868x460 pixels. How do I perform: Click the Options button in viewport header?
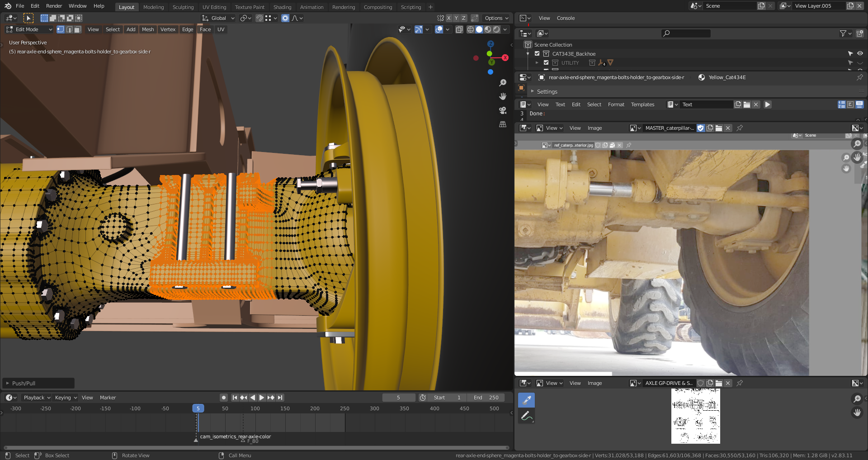[x=496, y=18]
